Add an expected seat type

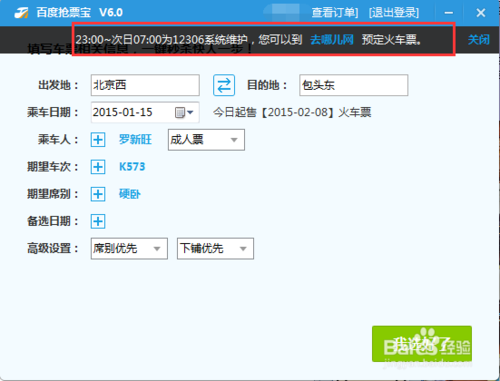(98, 194)
